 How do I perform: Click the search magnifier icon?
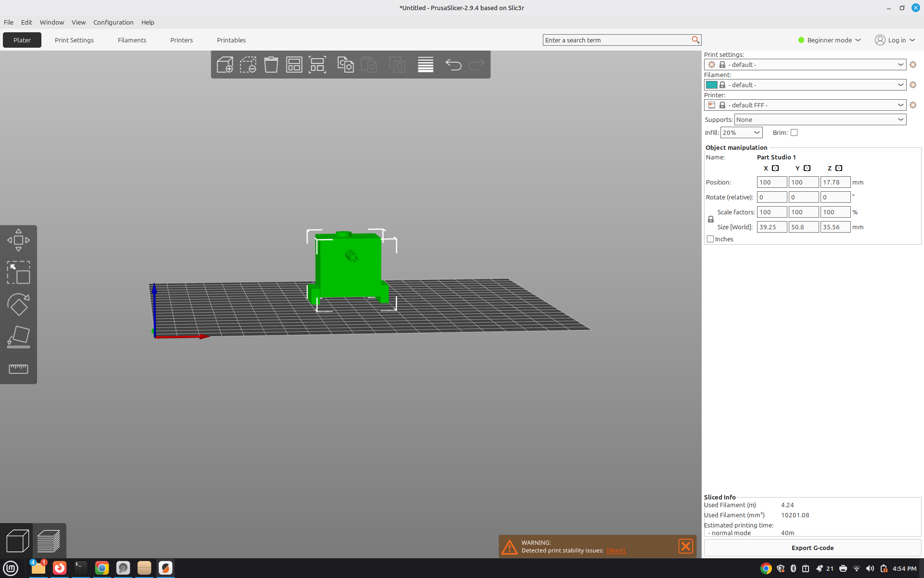695,40
